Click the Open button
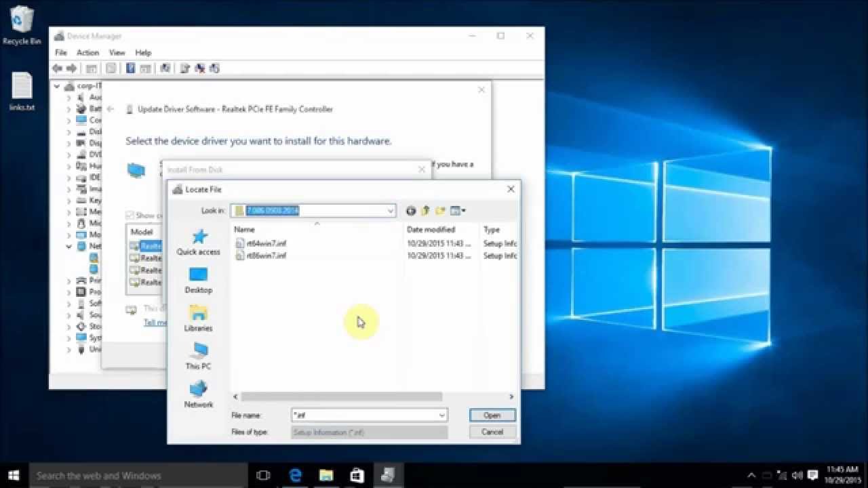This screenshot has height=488, width=868. 492,415
